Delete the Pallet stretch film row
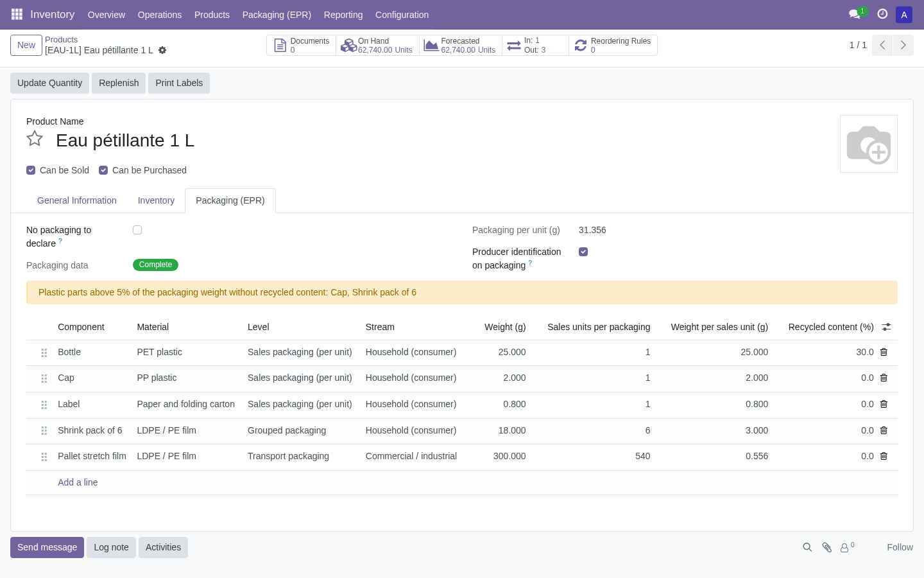924x578 pixels. click(884, 456)
